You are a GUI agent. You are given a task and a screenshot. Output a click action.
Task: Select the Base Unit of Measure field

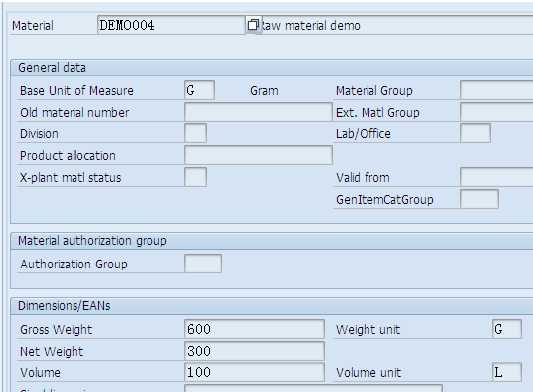[x=199, y=90]
